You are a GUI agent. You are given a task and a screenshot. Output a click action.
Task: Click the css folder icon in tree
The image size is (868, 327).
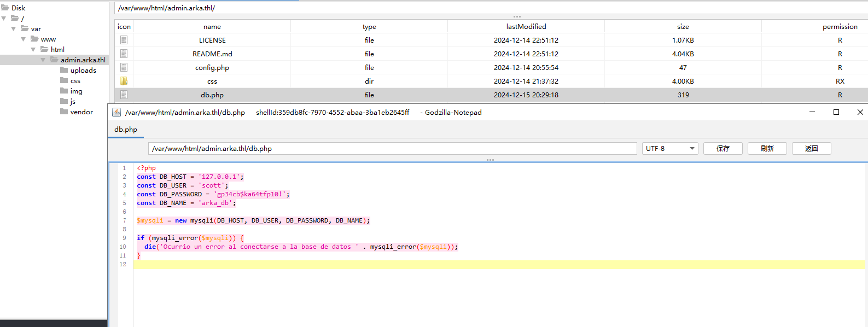tap(64, 80)
